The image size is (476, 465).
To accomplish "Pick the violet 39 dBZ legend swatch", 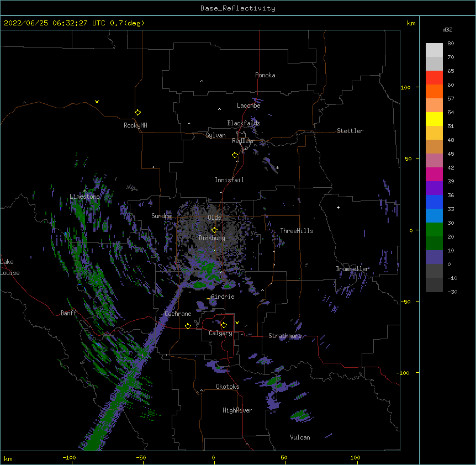I will 434,188.
